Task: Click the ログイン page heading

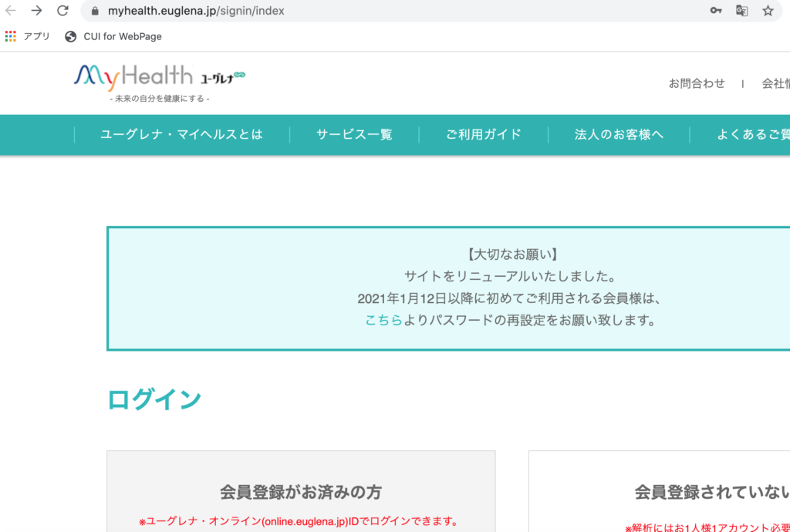Action: pyautogui.click(x=154, y=399)
